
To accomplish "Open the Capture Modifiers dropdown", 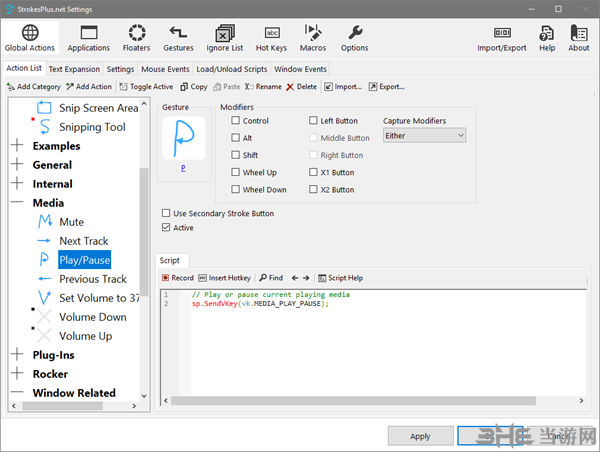I will tap(424, 135).
